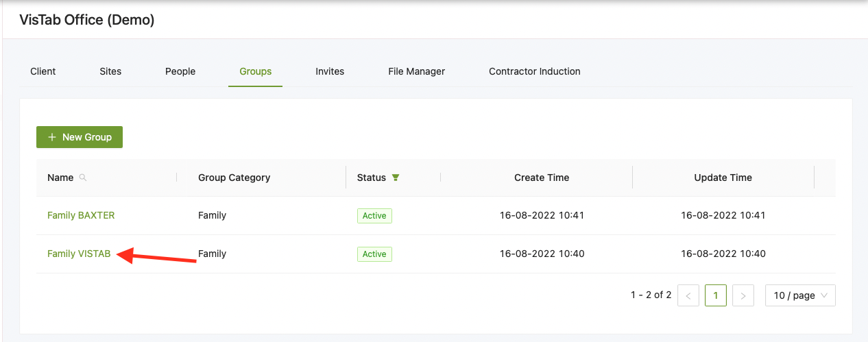Open the File Manager tab
This screenshot has width=868, height=342.
[416, 71]
